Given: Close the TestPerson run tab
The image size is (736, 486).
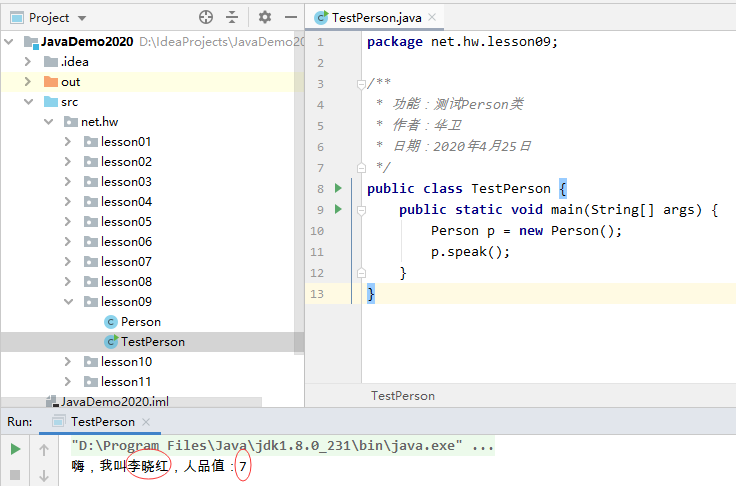Looking at the screenshot, I should [146, 422].
